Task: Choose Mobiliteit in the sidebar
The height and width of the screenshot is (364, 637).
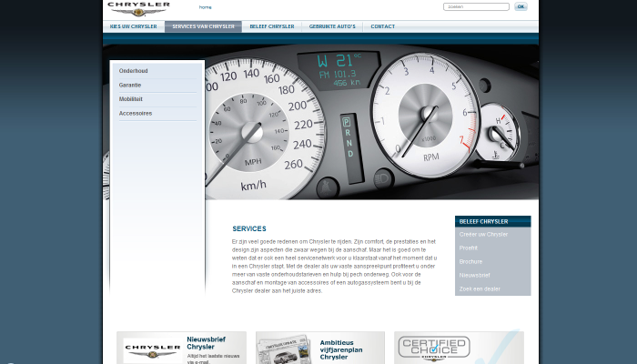Action: coord(131,99)
